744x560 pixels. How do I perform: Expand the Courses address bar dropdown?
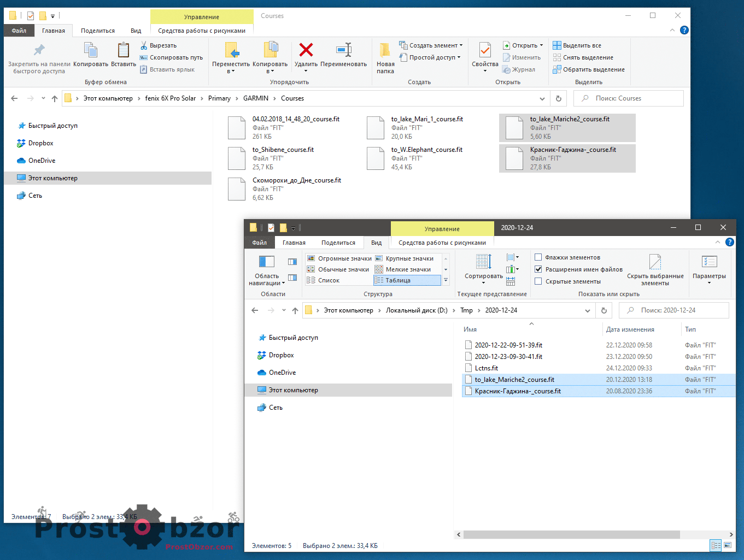542,99
